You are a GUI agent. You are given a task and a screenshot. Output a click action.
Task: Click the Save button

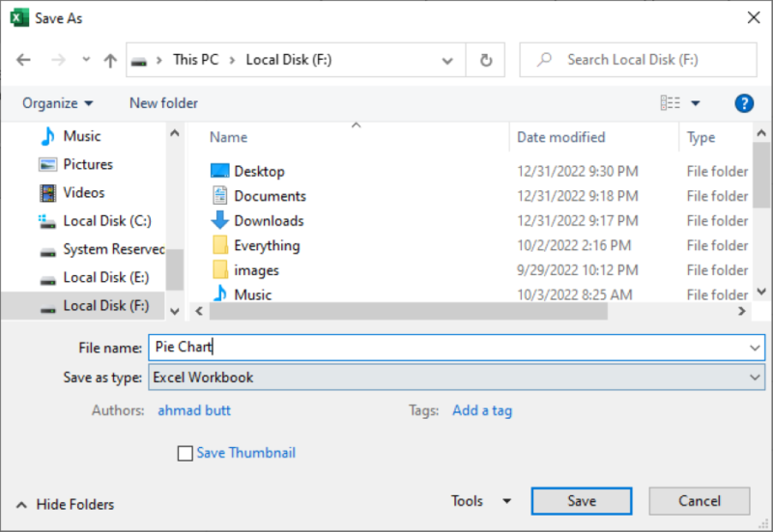click(581, 501)
